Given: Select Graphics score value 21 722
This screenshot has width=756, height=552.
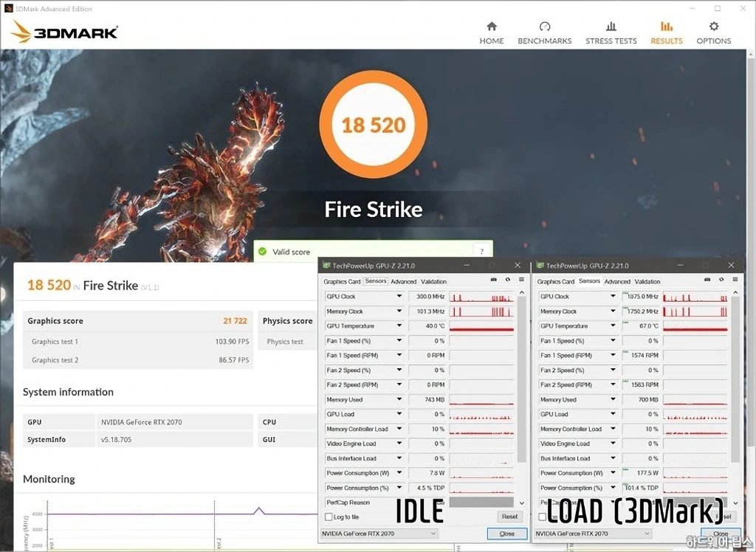Looking at the screenshot, I should (235, 320).
